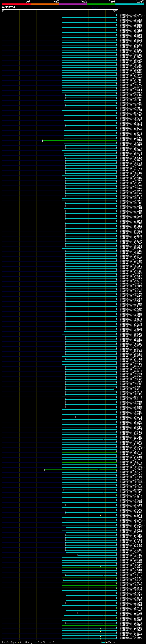Click the purple ~60% identity legend segment

73,4
